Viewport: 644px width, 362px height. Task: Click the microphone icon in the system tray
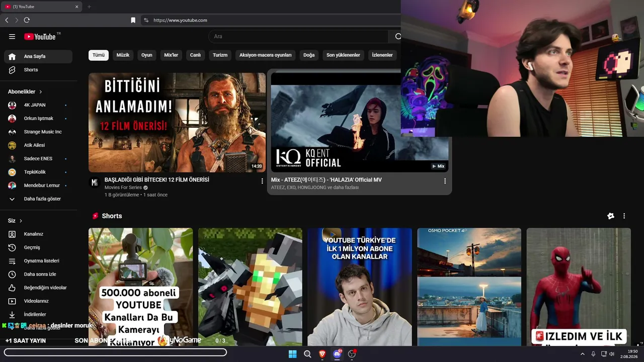coord(593,354)
